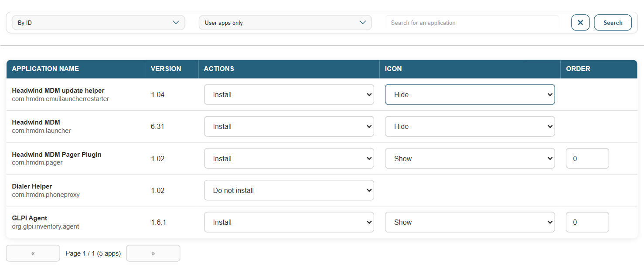The width and height of the screenshot is (644, 270).
Task: Open Actions dropdown for Headwind MDM update helper
Action: (x=289, y=94)
